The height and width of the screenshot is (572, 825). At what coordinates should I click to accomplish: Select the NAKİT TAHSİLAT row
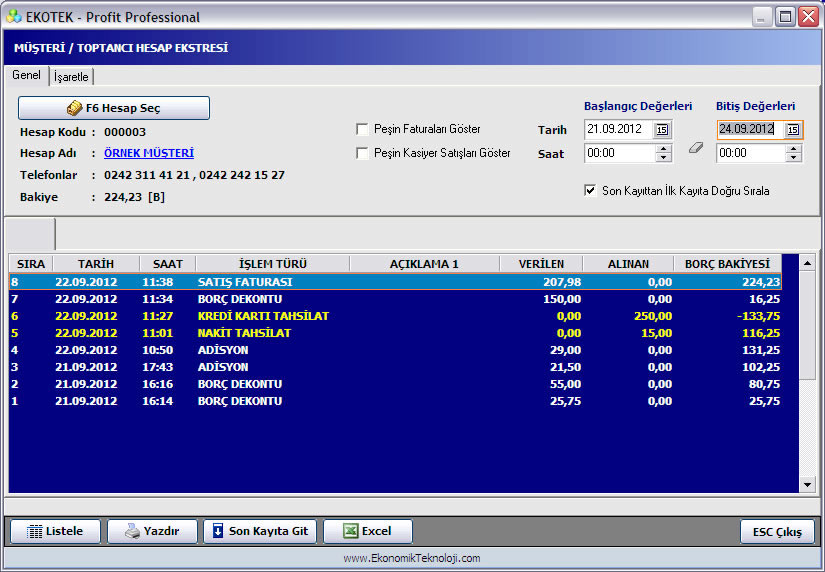[x=395, y=333]
